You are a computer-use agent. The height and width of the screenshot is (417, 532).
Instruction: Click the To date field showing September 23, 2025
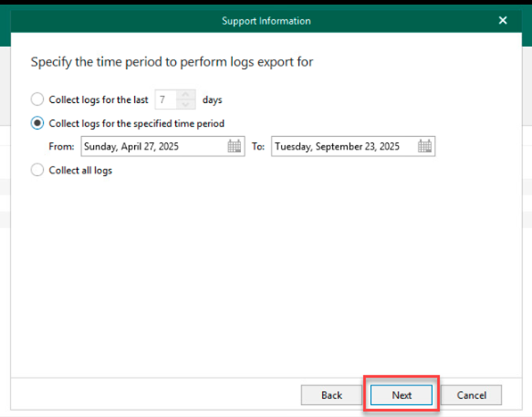(343, 147)
